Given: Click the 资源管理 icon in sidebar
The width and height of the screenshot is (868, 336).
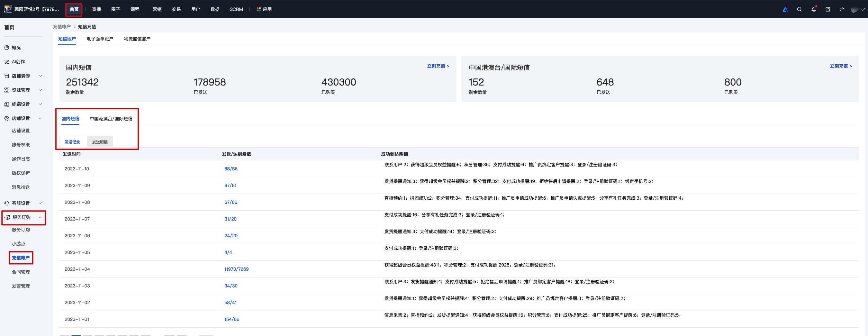Looking at the screenshot, I should coord(7,90).
